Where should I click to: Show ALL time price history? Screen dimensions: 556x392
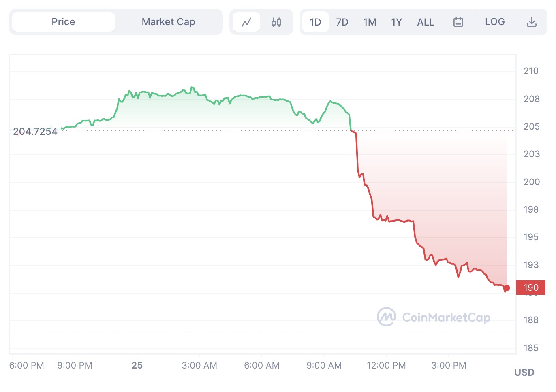[x=426, y=22]
